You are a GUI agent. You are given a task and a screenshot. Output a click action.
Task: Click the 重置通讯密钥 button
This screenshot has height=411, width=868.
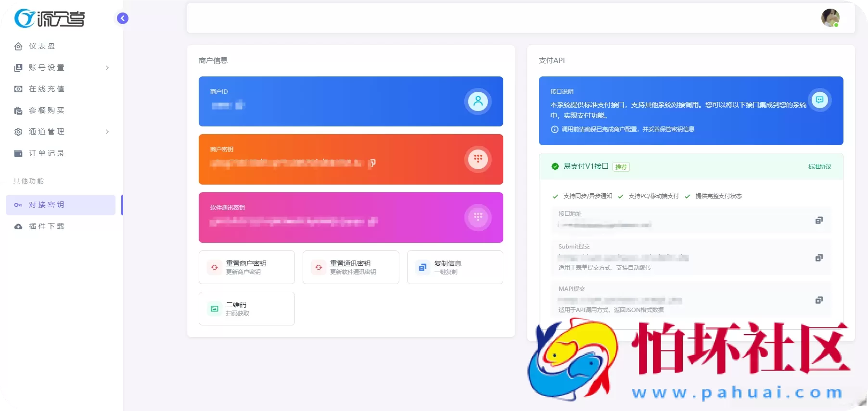click(x=351, y=267)
